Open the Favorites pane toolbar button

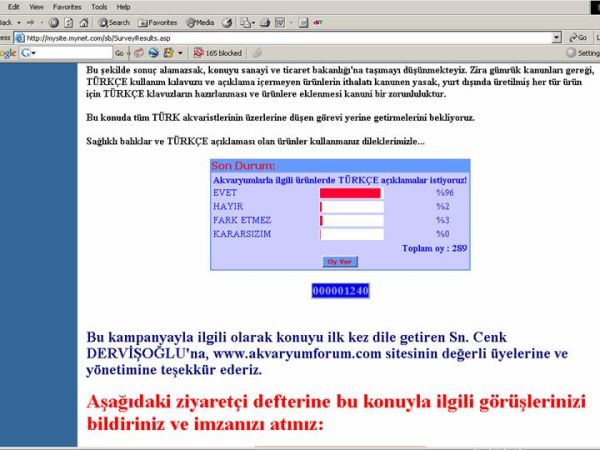point(158,23)
